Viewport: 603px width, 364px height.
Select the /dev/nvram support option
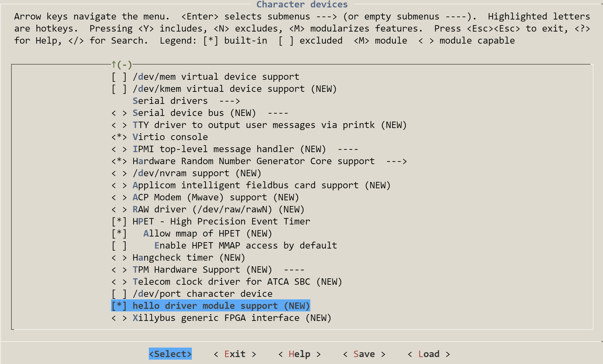coord(186,173)
